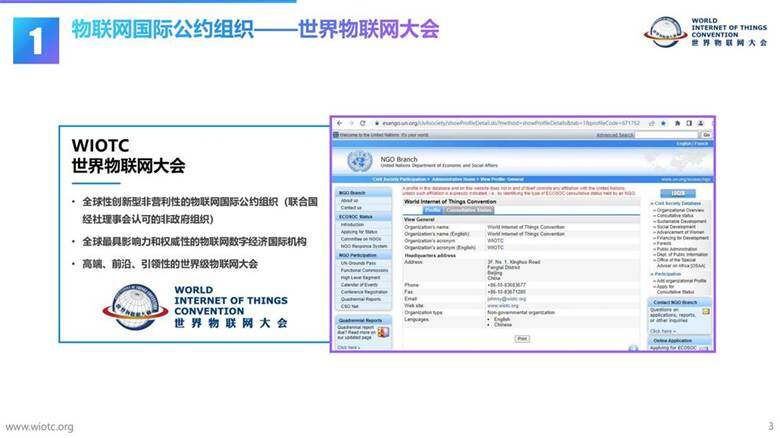
Task: Open the Public Administration link
Action: (x=677, y=249)
